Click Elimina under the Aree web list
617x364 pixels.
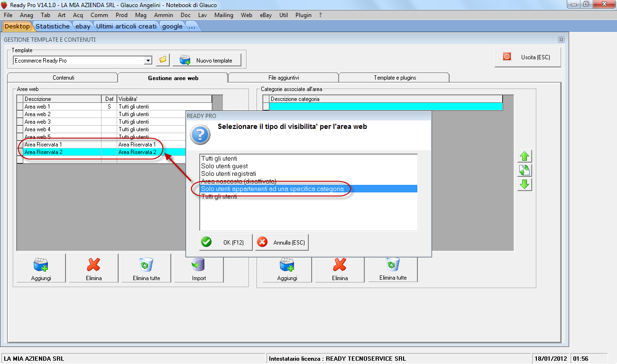[x=94, y=268]
